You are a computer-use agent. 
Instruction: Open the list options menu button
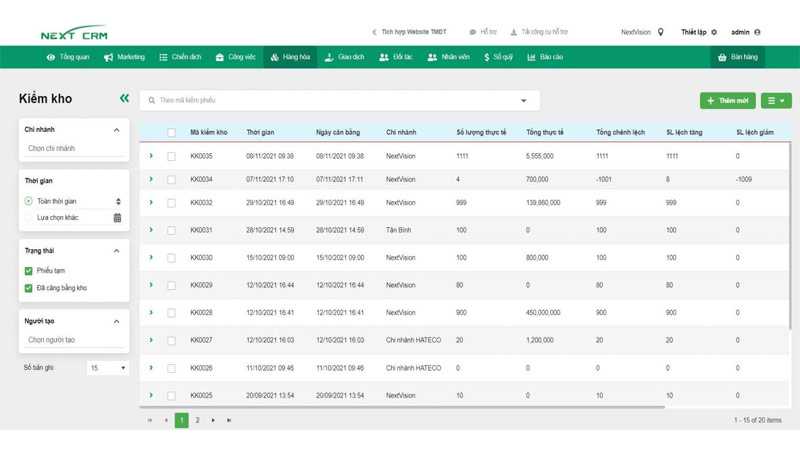[776, 101]
